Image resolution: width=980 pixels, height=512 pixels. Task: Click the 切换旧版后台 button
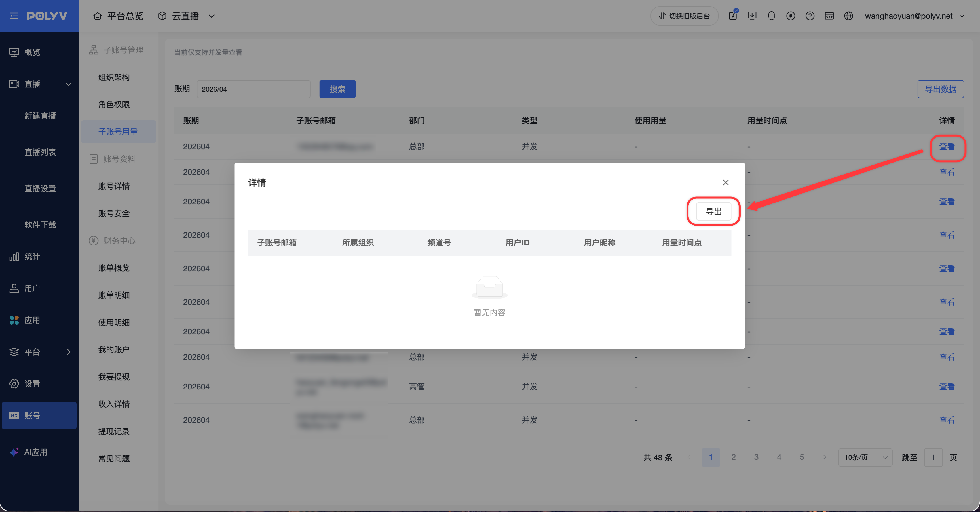pos(685,16)
